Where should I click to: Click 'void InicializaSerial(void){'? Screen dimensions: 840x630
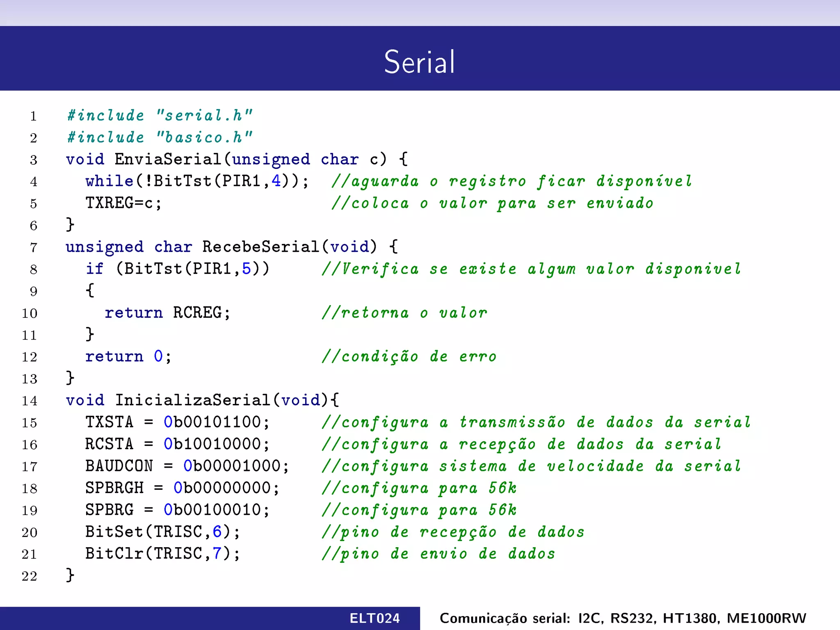(203, 400)
